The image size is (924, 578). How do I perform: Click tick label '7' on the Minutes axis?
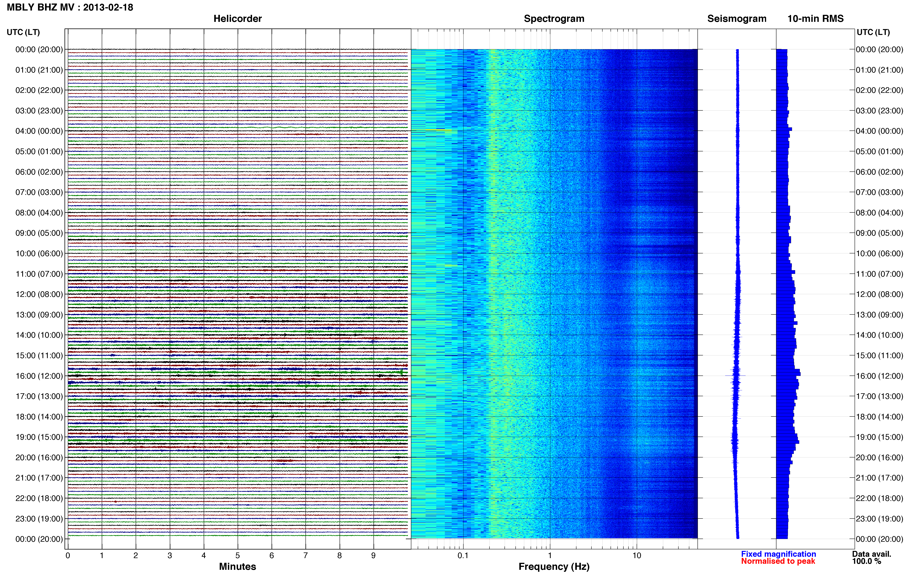click(306, 555)
